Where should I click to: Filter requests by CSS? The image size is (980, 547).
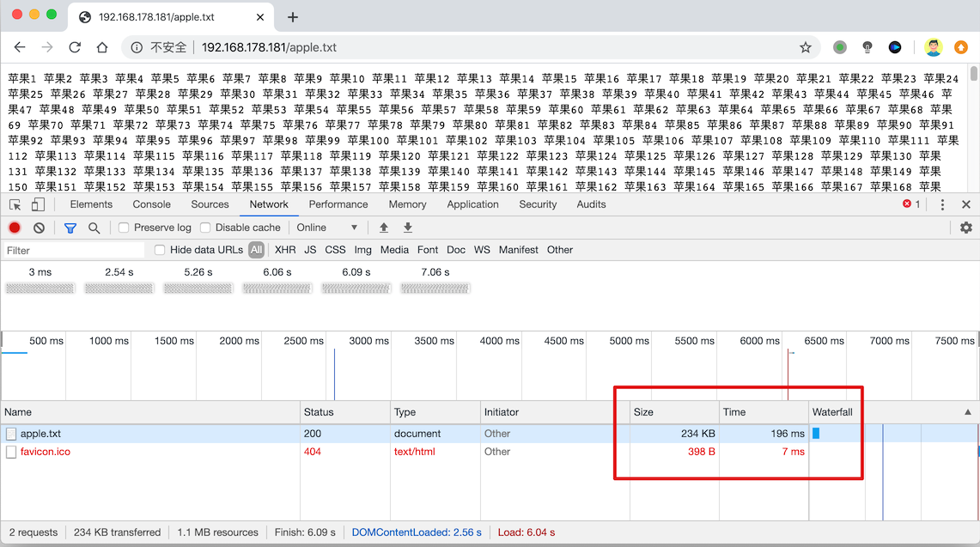[x=335, y=250]
